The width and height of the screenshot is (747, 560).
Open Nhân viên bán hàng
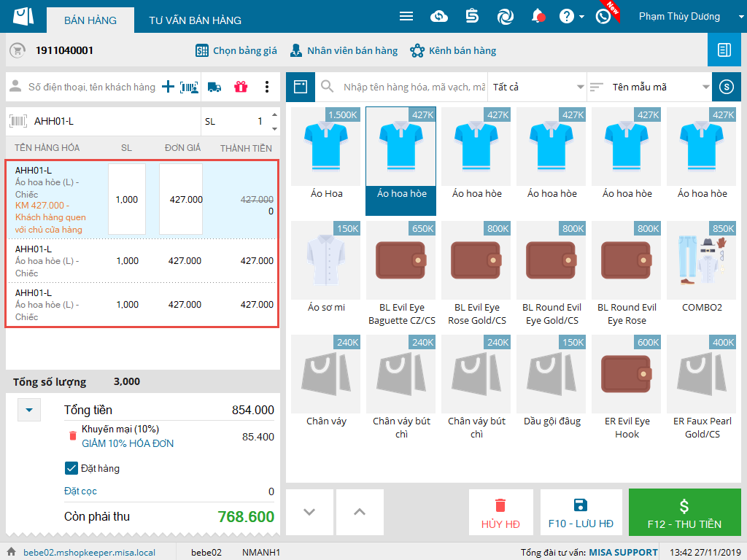click(x=344, y=50)
